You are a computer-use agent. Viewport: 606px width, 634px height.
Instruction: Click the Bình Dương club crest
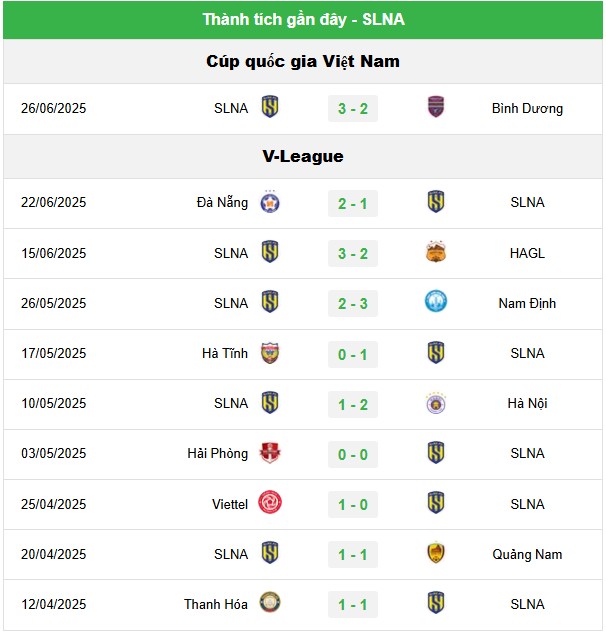tap(436, 107)
